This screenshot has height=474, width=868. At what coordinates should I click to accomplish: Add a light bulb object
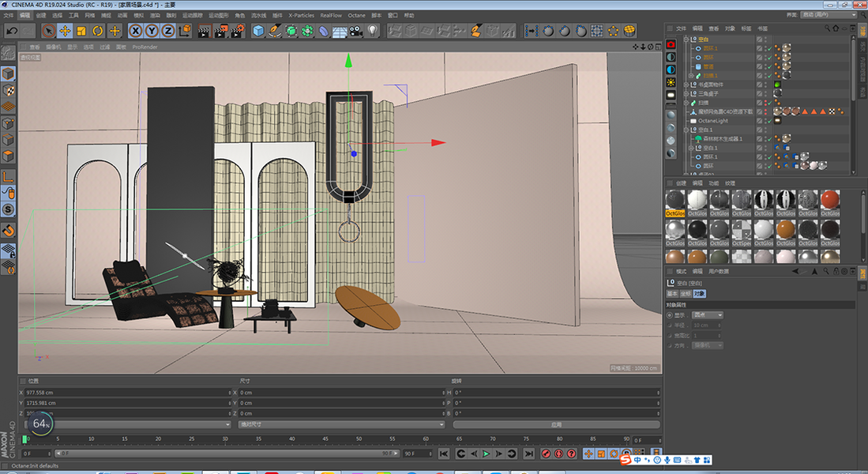pyautogui.click(x=373, y=31)
